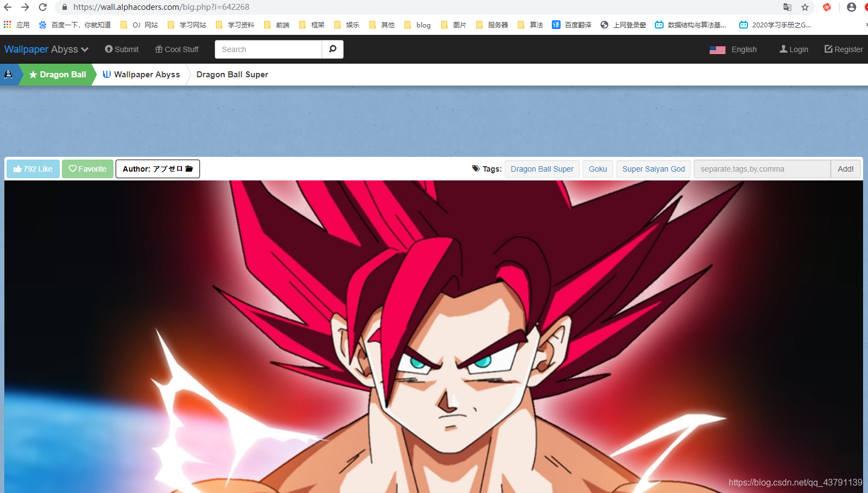Click the red extension icon in toolbar
This screenshot has height=493, width=868.
pyautogui.click(x=827, y=7)
